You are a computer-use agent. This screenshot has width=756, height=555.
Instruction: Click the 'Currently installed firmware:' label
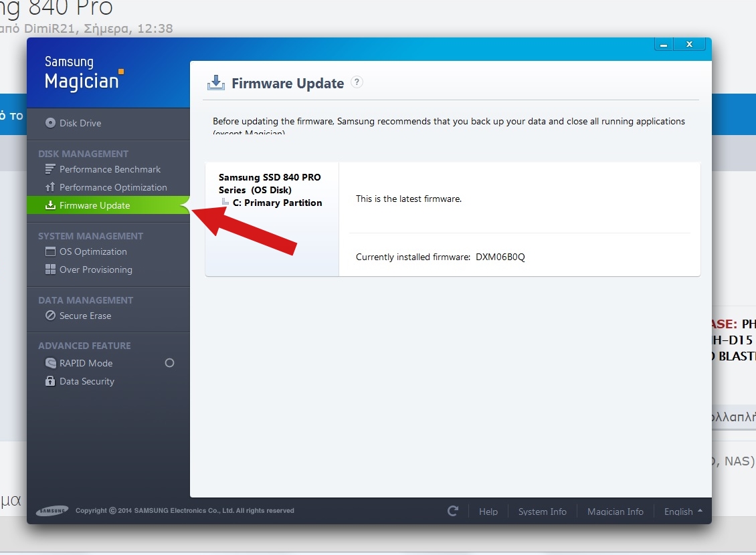(x=413, y=257)
